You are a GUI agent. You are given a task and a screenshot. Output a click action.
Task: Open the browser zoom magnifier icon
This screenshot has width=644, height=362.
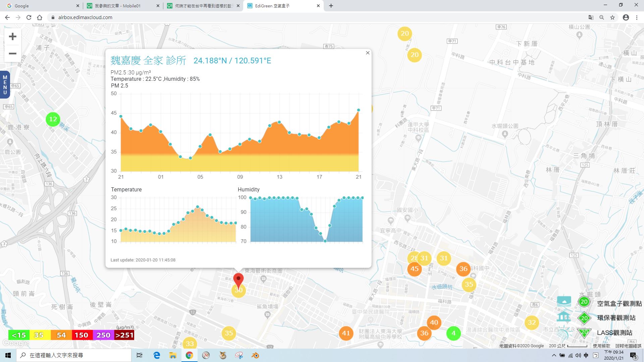tap(602, 17)
